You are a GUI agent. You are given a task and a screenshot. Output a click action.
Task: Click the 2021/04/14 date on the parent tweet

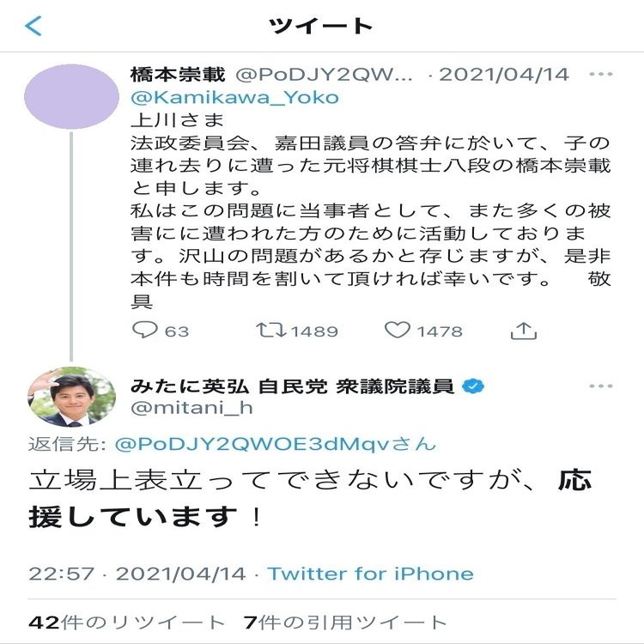(x=504, y=75)
